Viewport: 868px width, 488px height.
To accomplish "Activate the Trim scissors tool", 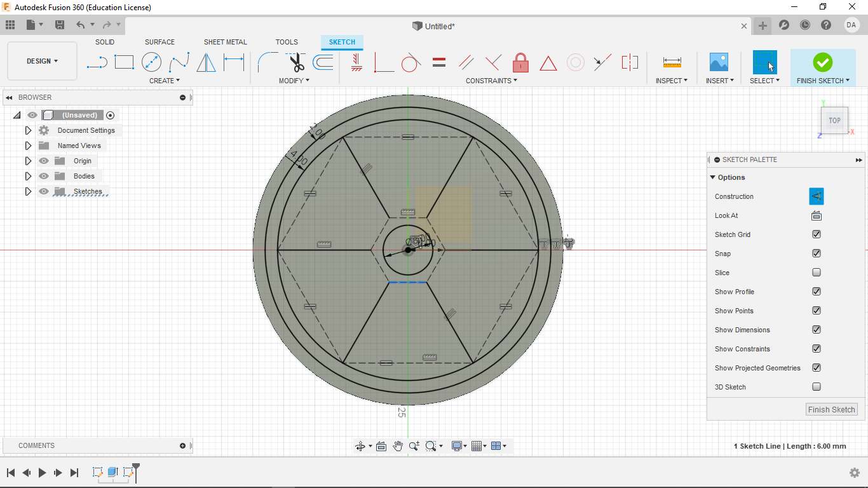I will (x=295, y=62).
